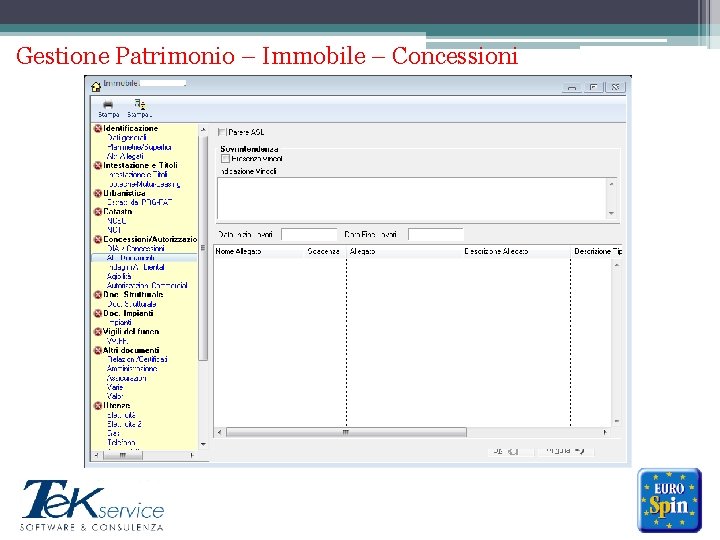This screenshot has width=720, height=540.
Task: Click the attachments table vertical scroll-down arrow
Action: tap(617, 421)
